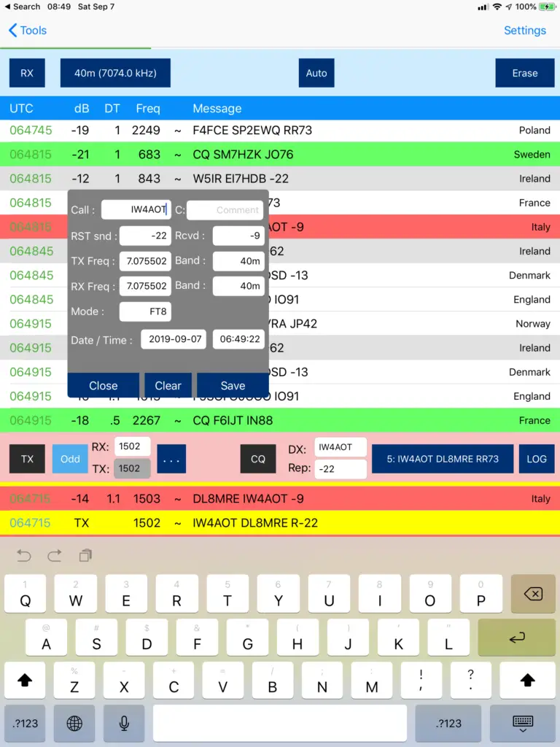Edit the TX Band 40m field
Screen dimensions: 560x747
238,261
